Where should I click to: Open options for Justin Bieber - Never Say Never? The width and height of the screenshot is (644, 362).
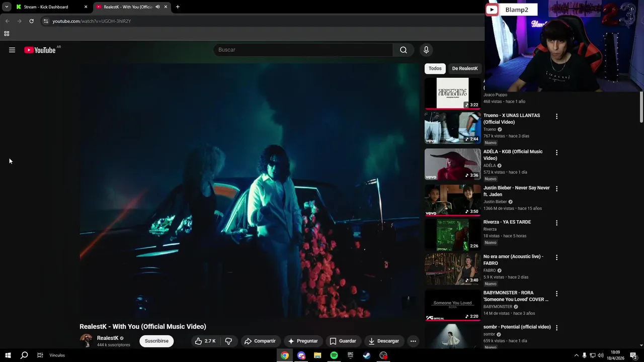pyautogui.click(x=556, y=189)
